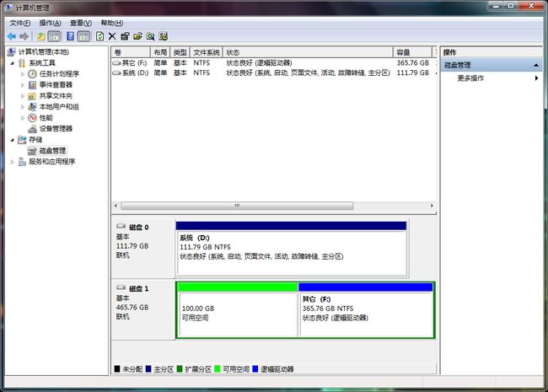Click the last checklist settings toolbar icon

164,36
